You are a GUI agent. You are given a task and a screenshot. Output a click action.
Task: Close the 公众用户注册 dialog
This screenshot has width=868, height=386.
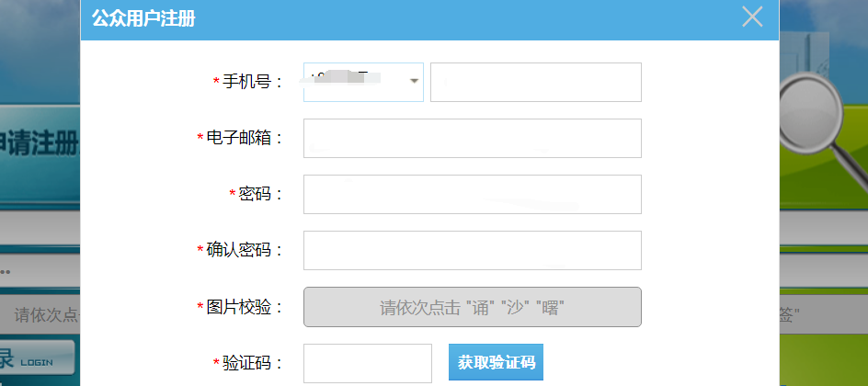coord(752,17)
